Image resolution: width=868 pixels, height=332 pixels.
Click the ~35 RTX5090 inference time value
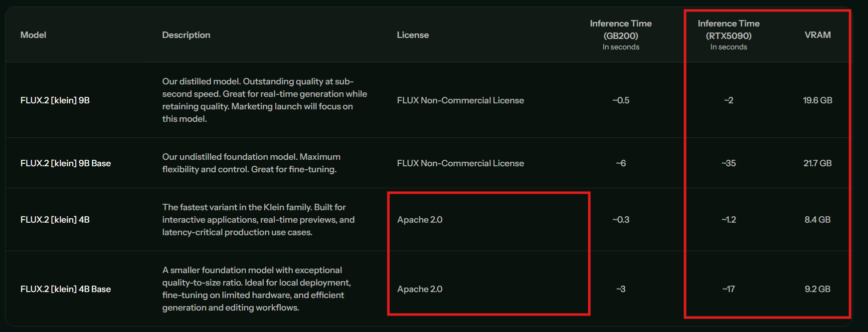(x=728, y=163)
